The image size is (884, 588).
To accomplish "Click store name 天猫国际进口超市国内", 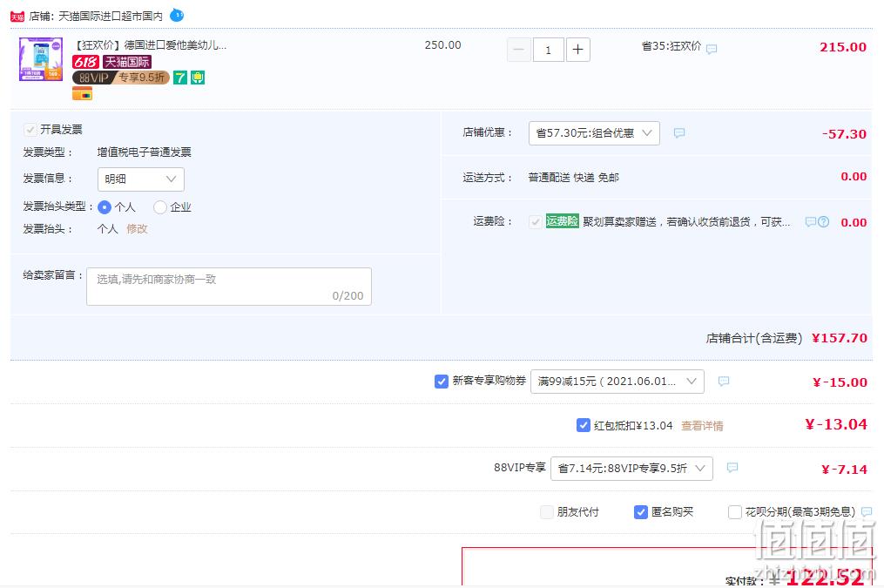I will click(111, 17).
